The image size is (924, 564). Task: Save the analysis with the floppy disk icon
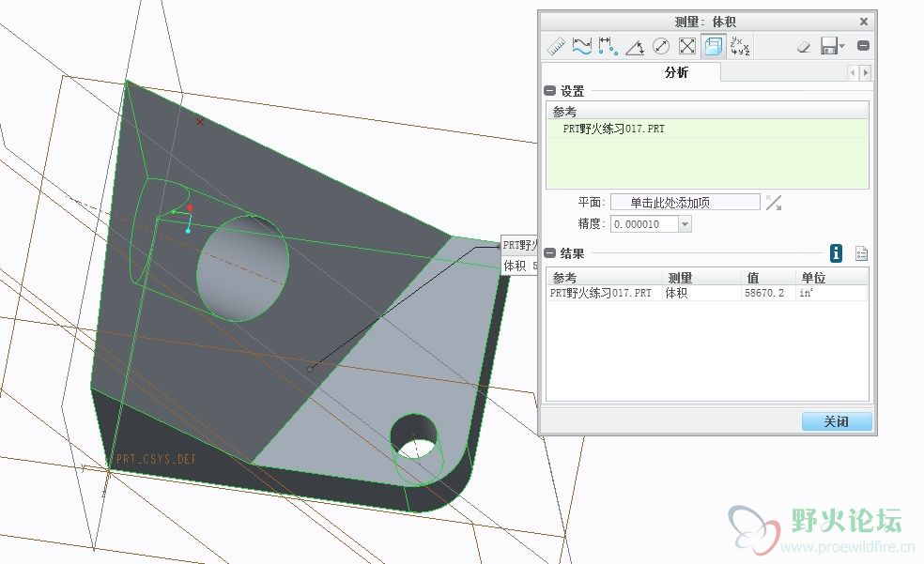[829, 46]
